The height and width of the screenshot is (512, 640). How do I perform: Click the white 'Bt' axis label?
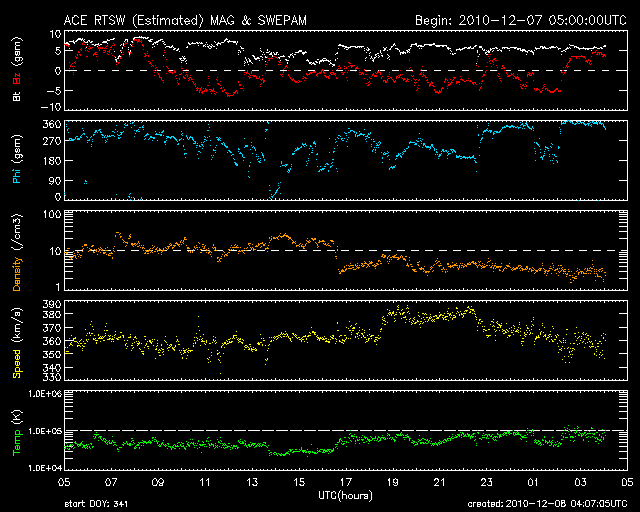[17, 96]
